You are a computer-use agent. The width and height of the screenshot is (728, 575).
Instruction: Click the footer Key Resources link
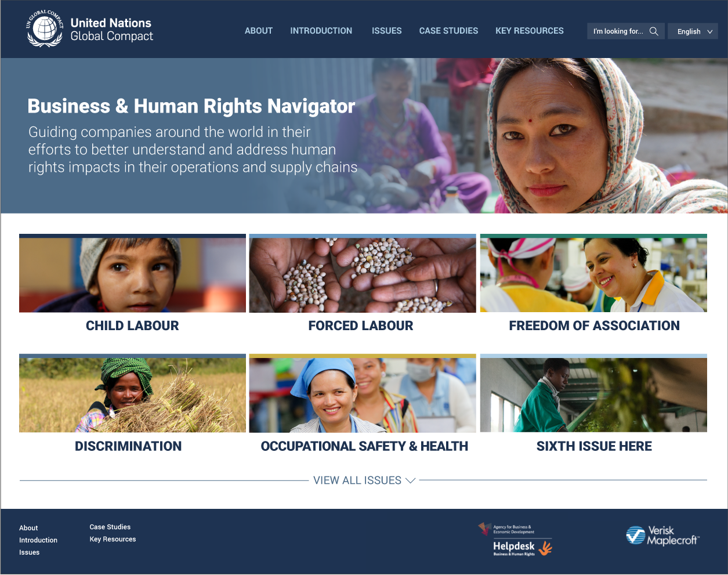point(113,539)
